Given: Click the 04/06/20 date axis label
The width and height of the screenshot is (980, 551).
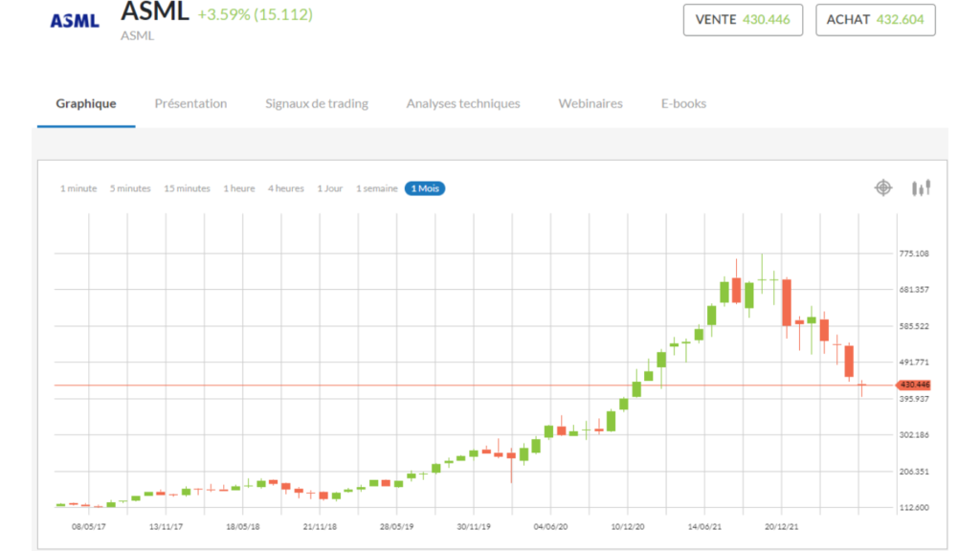Looking at the screenshot, I should coord(550,527).
